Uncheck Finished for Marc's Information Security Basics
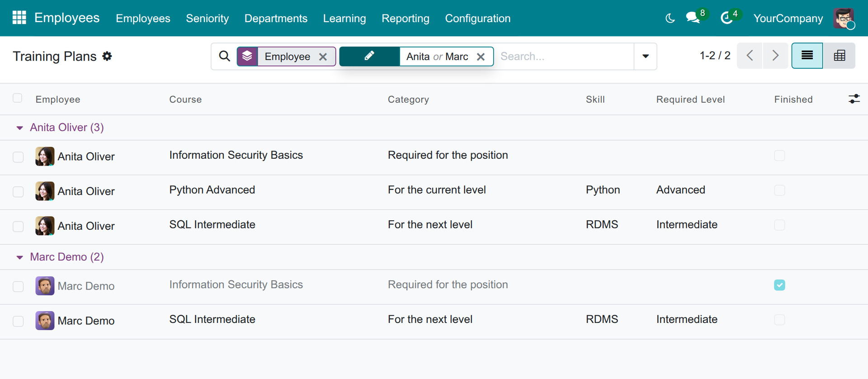Viewport: 868px width, 379px height. 779,285
